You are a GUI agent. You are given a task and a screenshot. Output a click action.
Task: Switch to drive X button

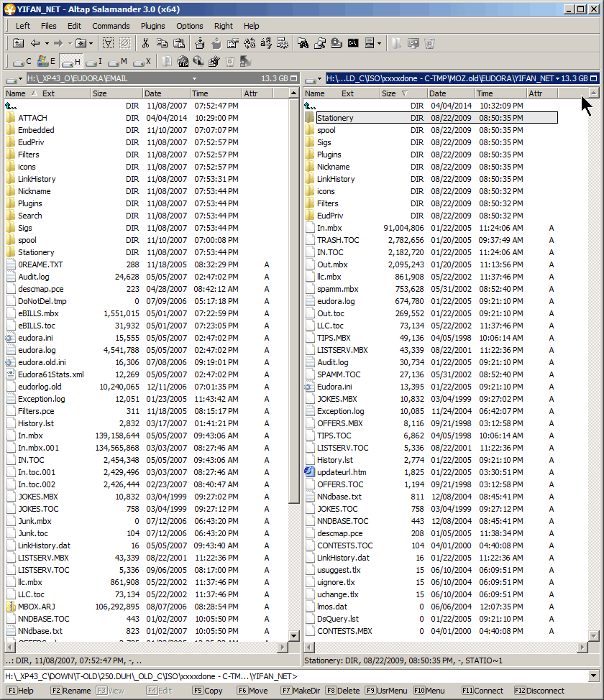coord(142,62)
